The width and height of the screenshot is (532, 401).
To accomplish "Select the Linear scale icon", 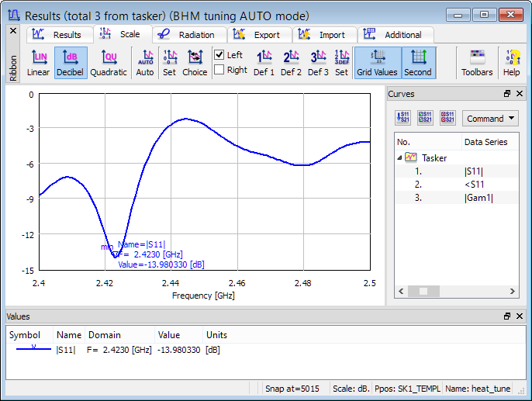I will 38,62.
